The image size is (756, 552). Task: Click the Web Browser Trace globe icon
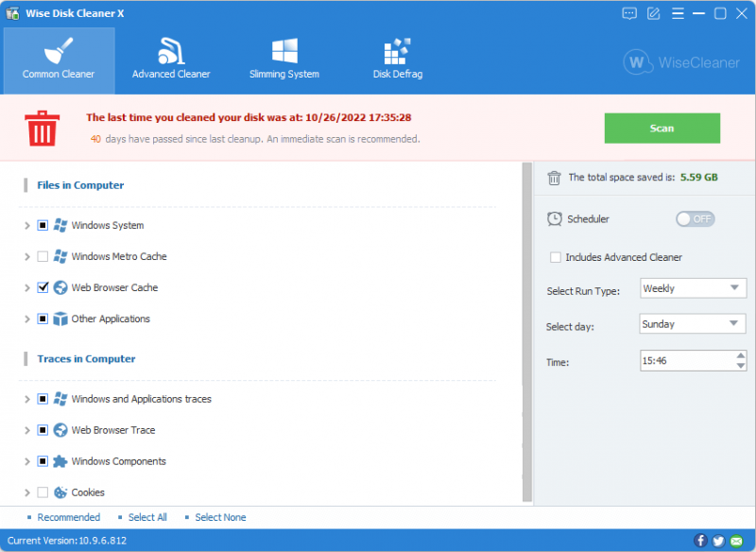point(60,430)
